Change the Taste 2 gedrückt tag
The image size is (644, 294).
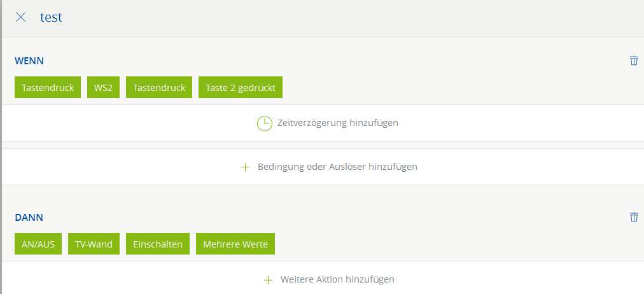[241, 88]
